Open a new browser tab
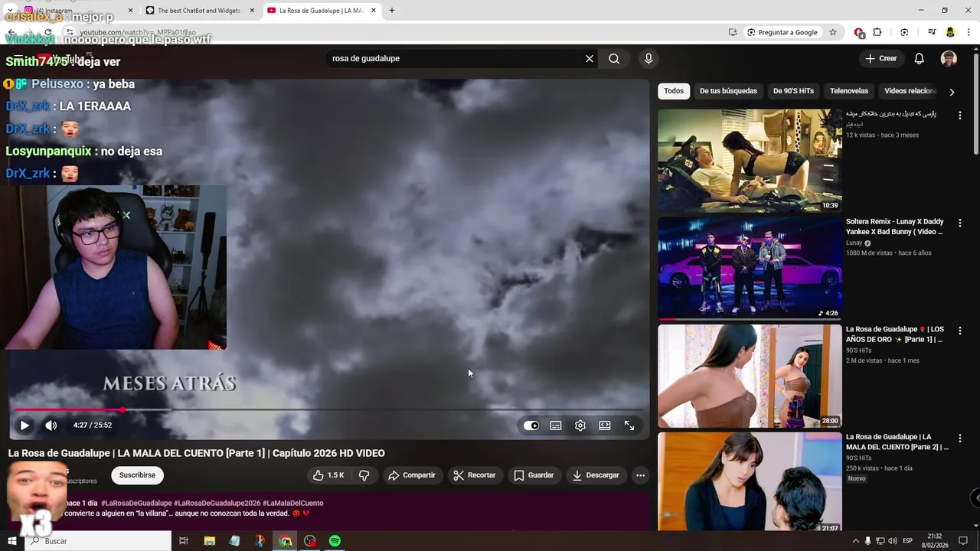980x551 pixels. pyautogui.click(x=391, y=11)
